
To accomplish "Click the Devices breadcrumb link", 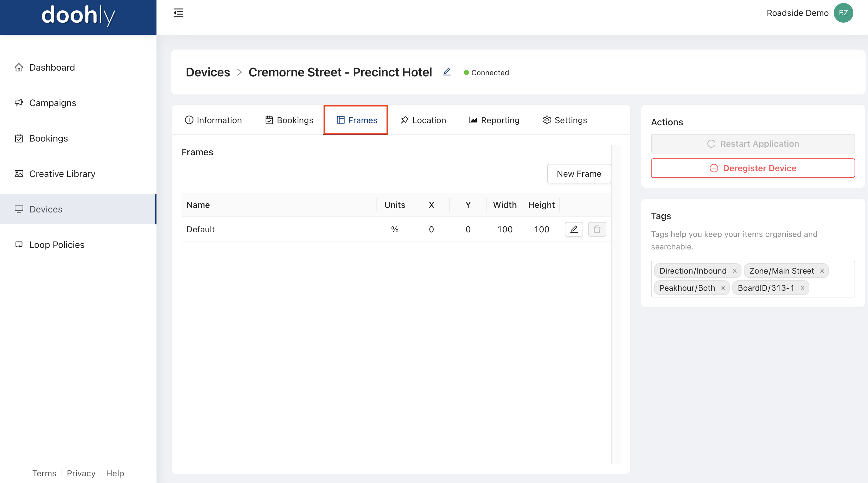I will [208, 72].
